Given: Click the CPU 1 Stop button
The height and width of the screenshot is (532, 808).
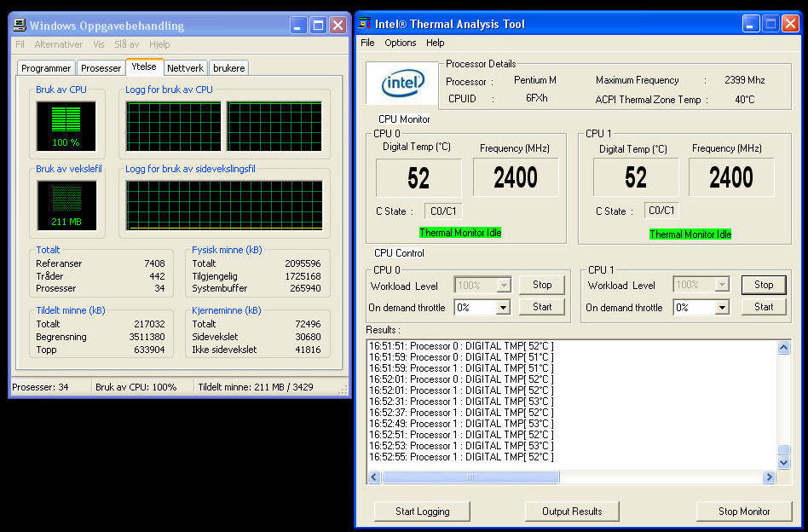Looking at the screenshot, I should [764, 285].
